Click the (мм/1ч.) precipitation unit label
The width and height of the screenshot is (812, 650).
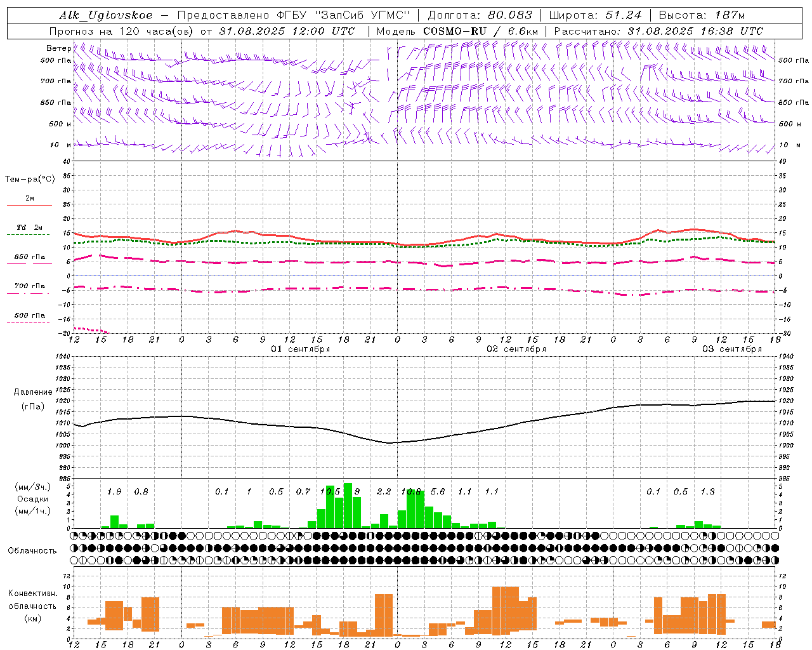click(x=33, y=511)
